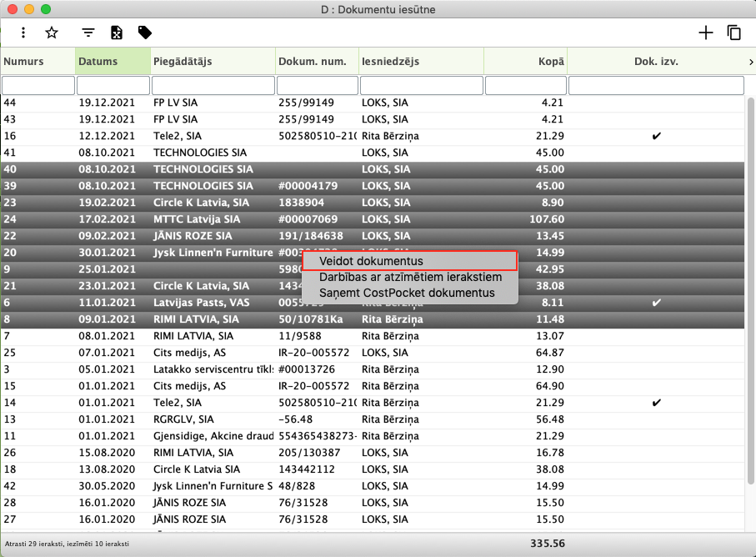
Task: Click the star favorites icon
Action: point(52,33)
